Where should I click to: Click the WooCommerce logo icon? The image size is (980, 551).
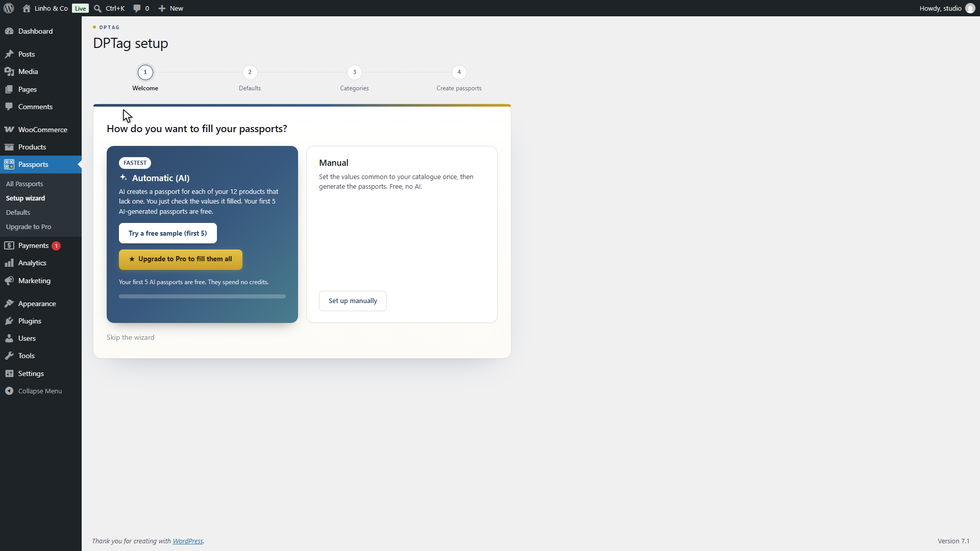click(9, 130)
